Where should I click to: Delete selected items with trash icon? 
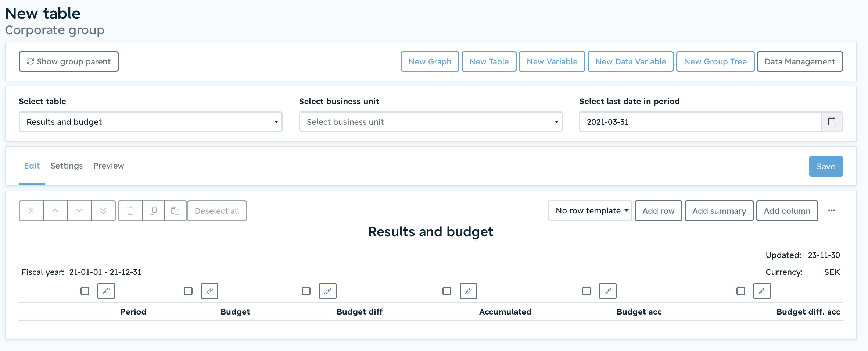coord(130,211)
